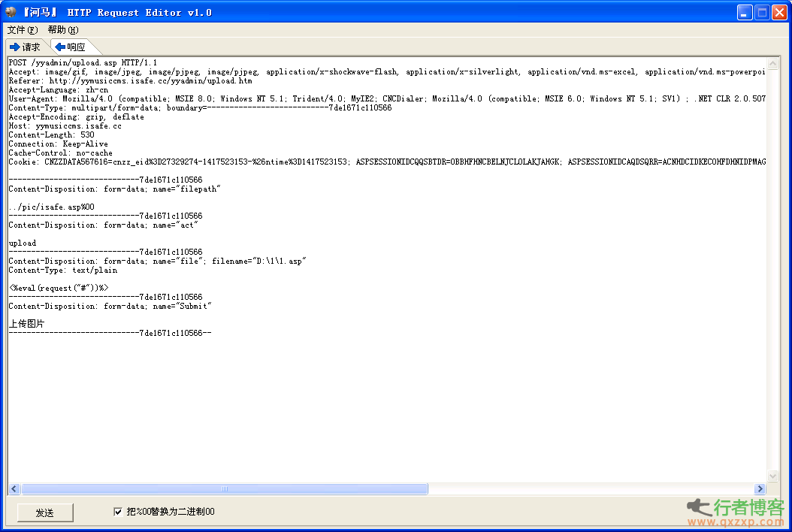Click the Referer header line
The height and width of the screenshot is (532, 792).
[130, 81]
